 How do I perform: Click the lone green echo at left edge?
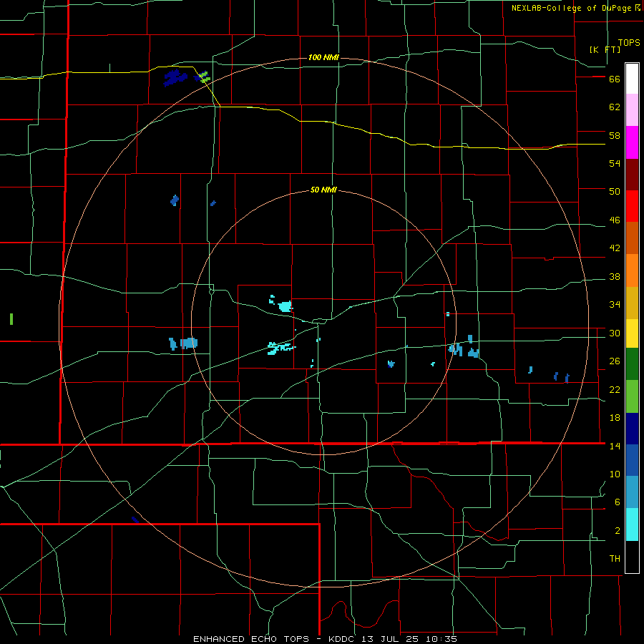tap(11, 319)
